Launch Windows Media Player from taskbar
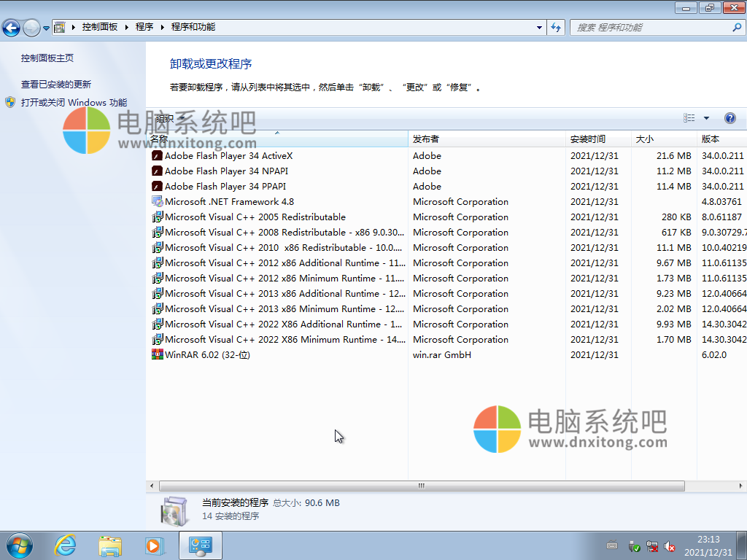The width and height of the screenshot is (747, 560). tap(155, 545)
